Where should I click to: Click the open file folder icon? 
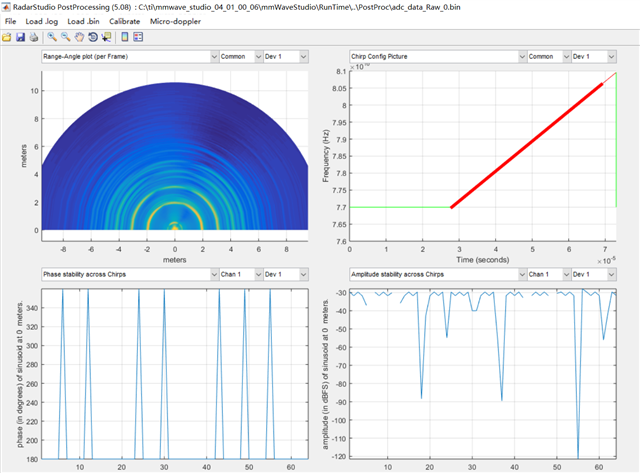pos(7,37)
